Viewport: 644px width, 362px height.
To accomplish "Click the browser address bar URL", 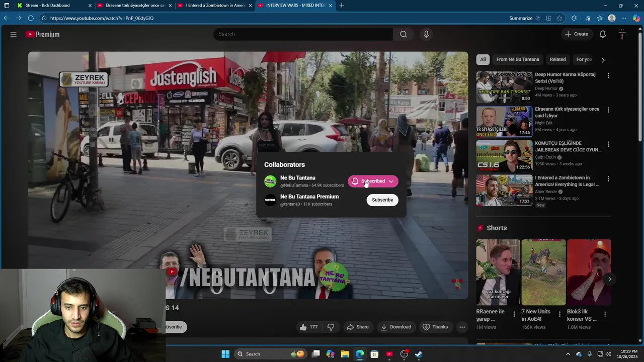I will click(x=102, y=18).
